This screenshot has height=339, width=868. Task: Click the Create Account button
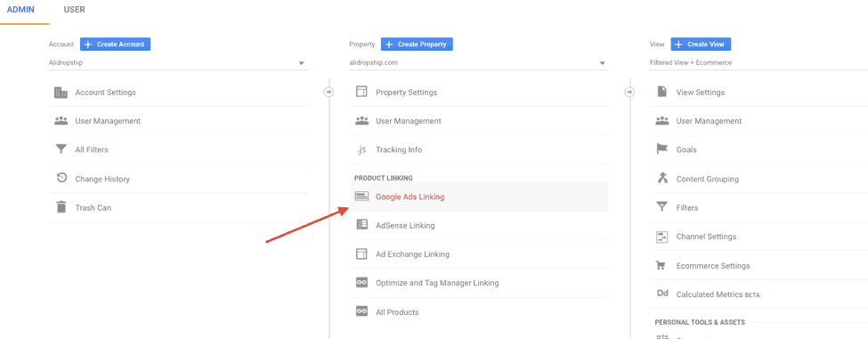(x=115, y=44)
